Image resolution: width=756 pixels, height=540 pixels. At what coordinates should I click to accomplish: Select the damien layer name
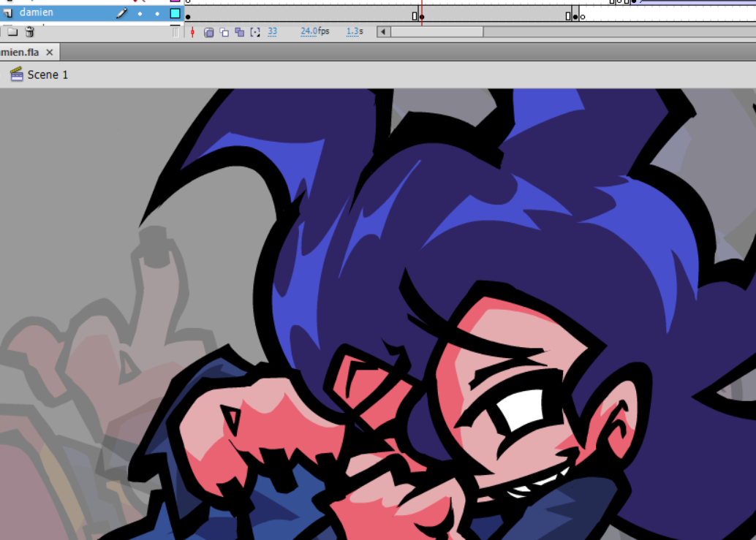tap(36, 12)
